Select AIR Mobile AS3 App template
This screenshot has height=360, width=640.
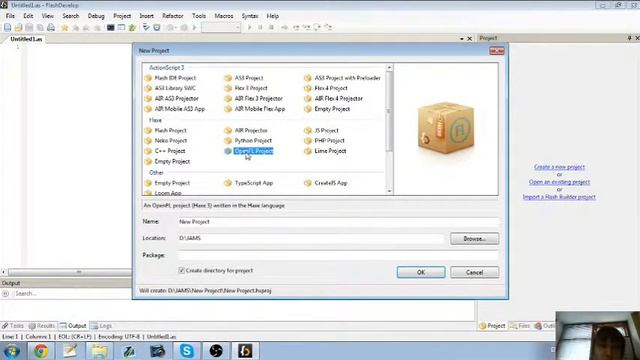[174, 109]
